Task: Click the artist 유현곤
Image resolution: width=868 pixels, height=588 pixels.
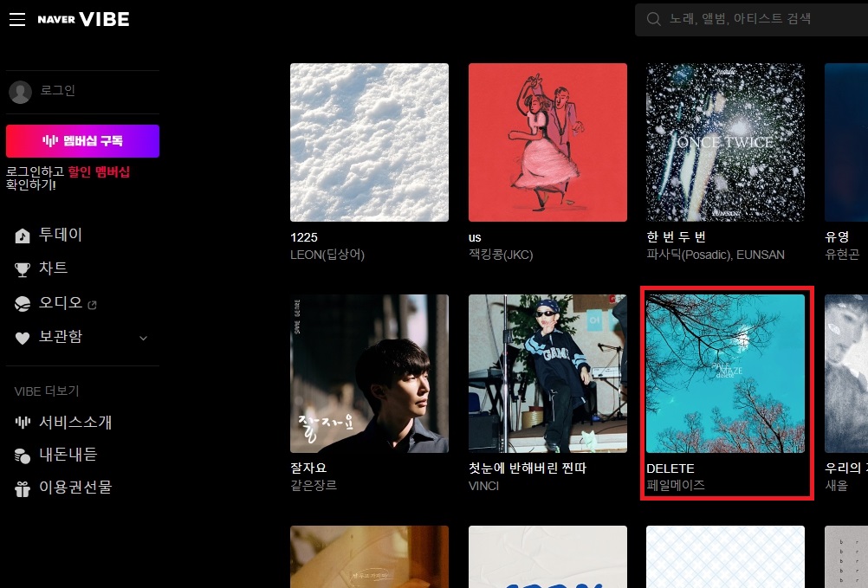Action: coord(842,255)
